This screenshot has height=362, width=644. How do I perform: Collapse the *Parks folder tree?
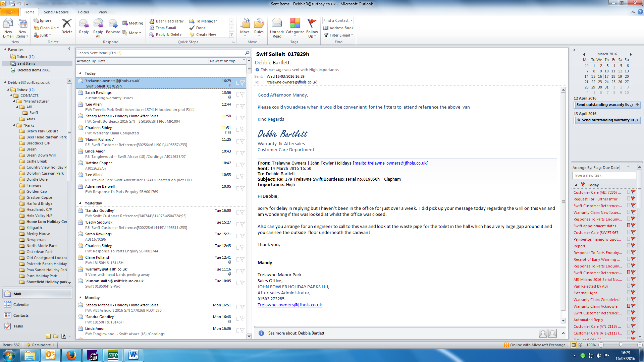click(x=14, y=125)
